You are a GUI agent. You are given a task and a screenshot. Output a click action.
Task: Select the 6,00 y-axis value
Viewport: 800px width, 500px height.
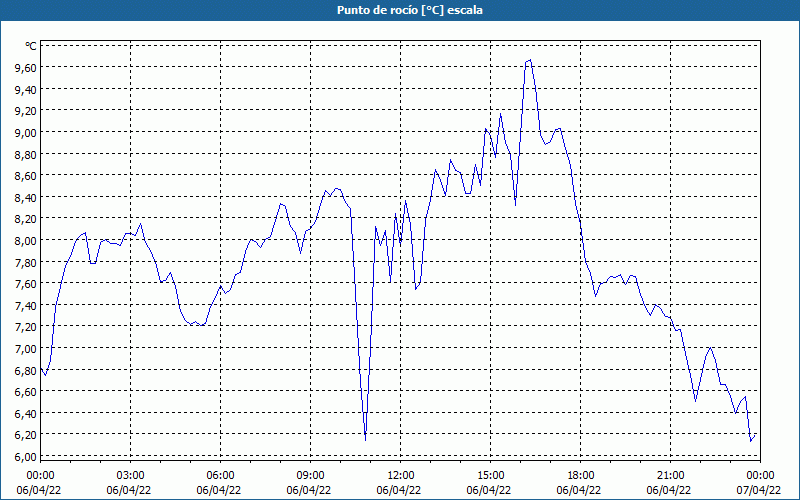click(26, 456)
